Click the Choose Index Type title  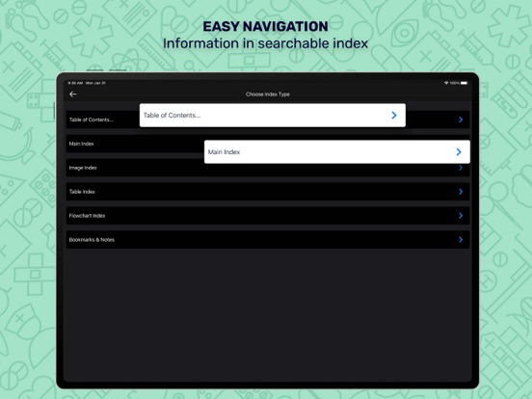point(268,94)
